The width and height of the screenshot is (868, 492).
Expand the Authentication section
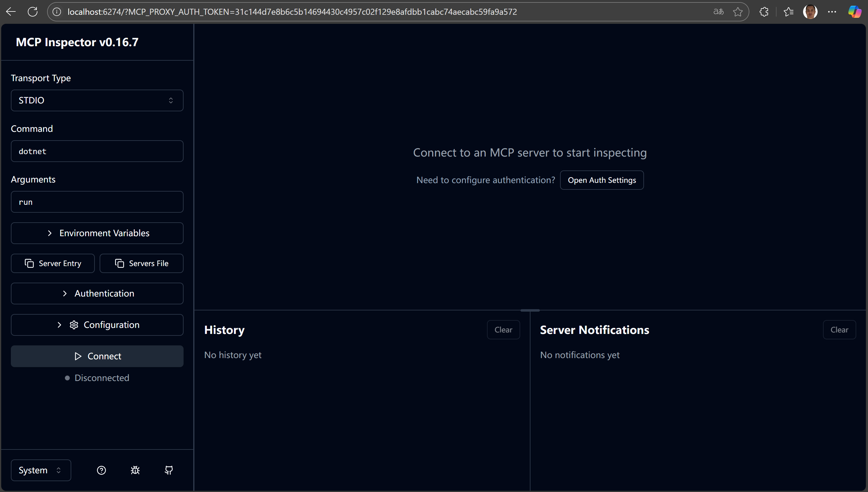point(97,293)
